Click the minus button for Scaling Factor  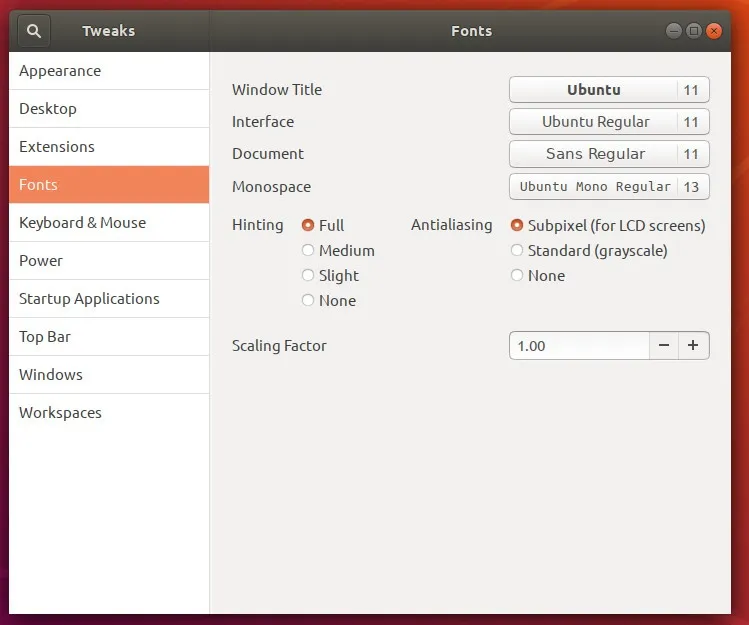[x=664, y=346]
